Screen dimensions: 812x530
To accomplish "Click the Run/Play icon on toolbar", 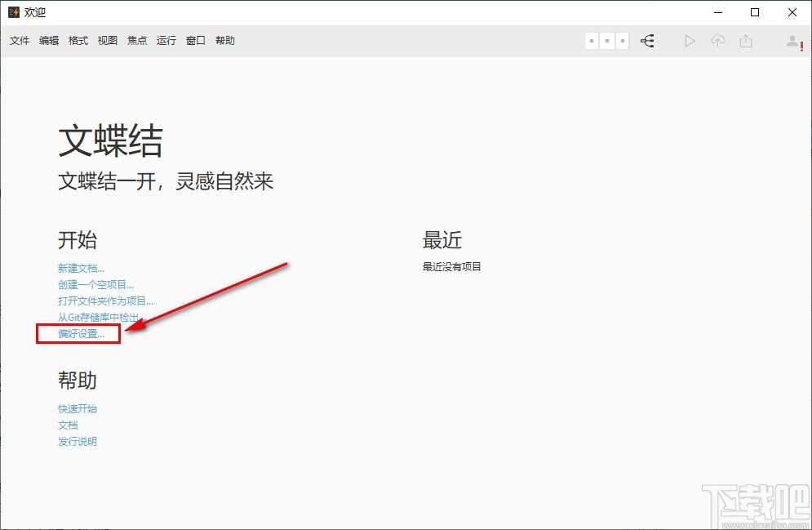I will click(690, 41).
